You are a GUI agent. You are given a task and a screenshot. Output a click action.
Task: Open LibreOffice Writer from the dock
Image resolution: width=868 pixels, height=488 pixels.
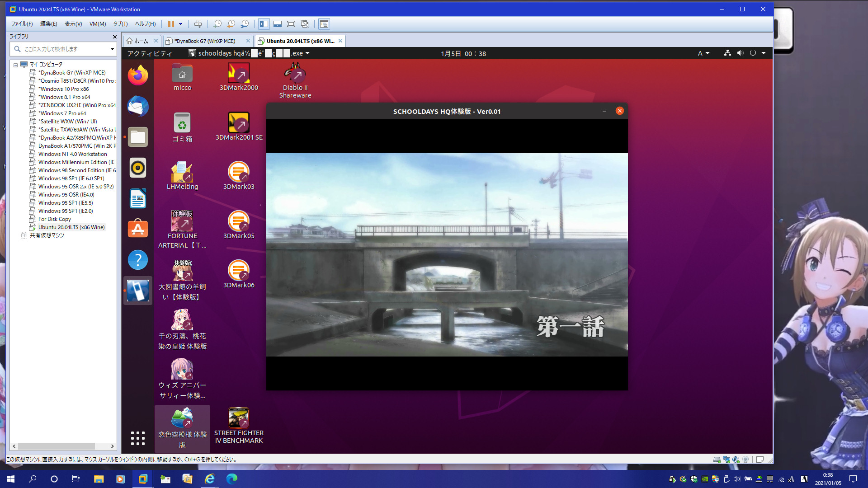coord(138,198)
